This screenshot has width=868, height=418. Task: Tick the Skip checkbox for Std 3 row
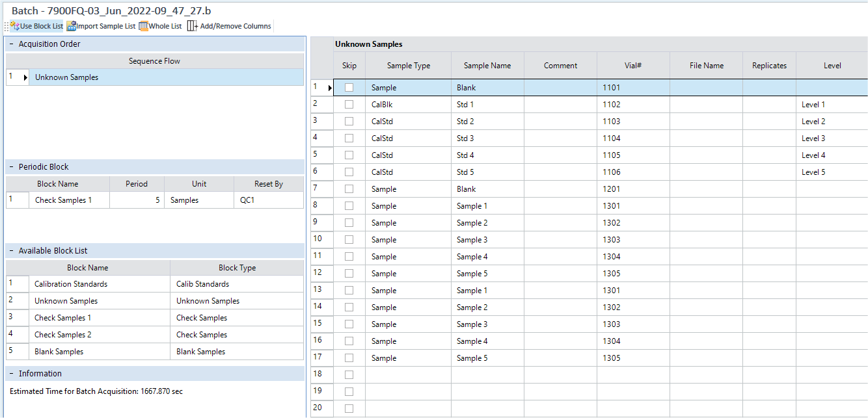tap(349, 138)
